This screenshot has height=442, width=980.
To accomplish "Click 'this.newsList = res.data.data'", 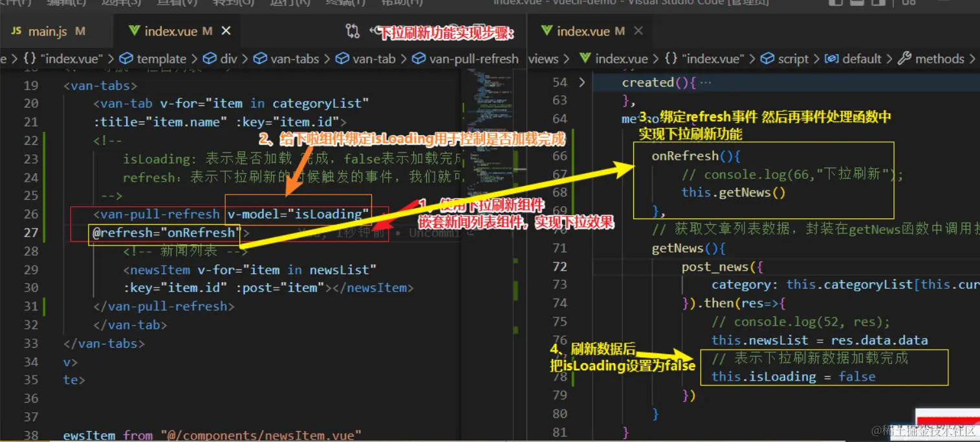I will click(820, 340).
